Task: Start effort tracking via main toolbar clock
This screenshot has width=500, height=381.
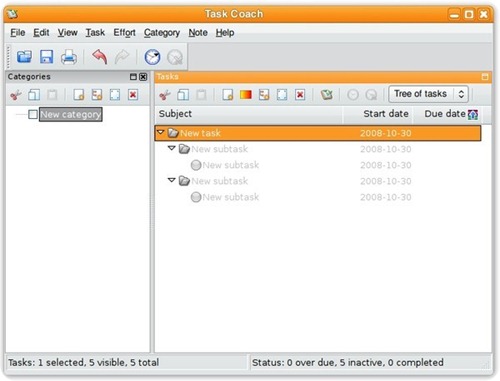Action: tap(152, 57)
